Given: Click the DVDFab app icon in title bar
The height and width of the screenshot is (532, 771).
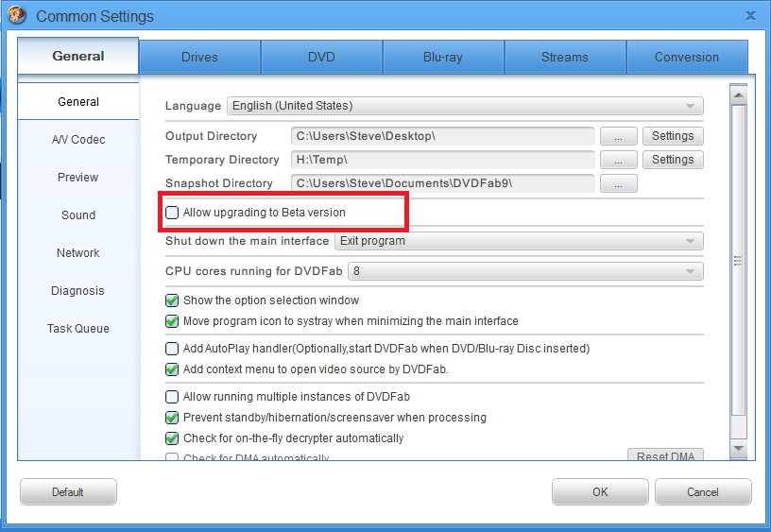Looking at the screenshot, I should (x=17, y=15).
